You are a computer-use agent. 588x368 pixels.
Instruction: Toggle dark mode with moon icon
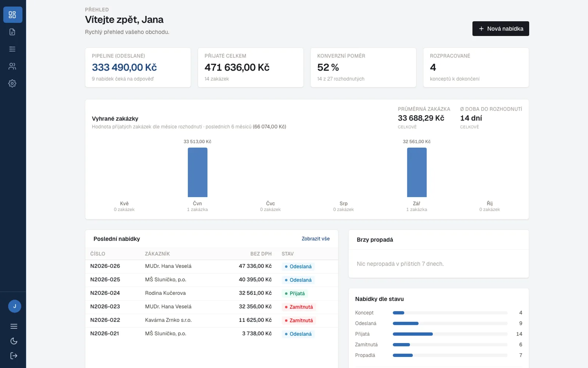click(14, 341)
